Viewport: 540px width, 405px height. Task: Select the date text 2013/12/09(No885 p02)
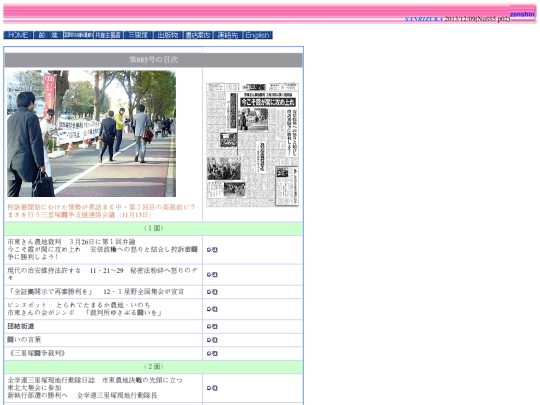(477, 19)
